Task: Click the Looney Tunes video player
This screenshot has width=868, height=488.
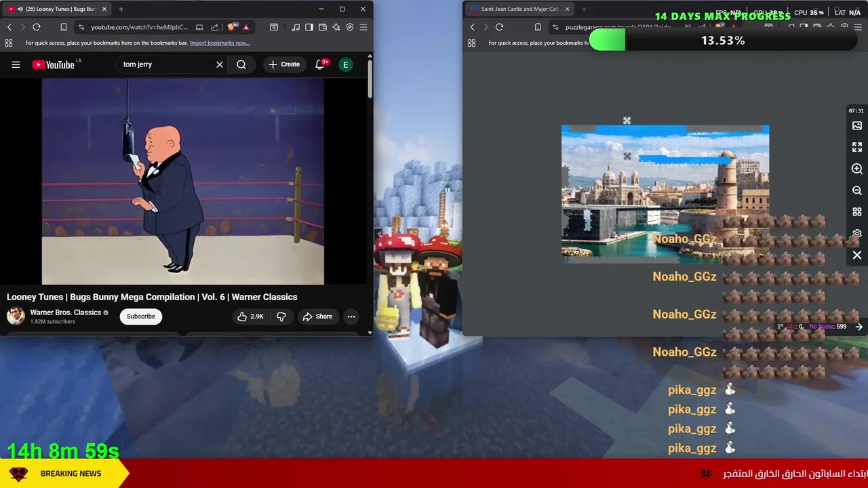Action: click(183, 181)
